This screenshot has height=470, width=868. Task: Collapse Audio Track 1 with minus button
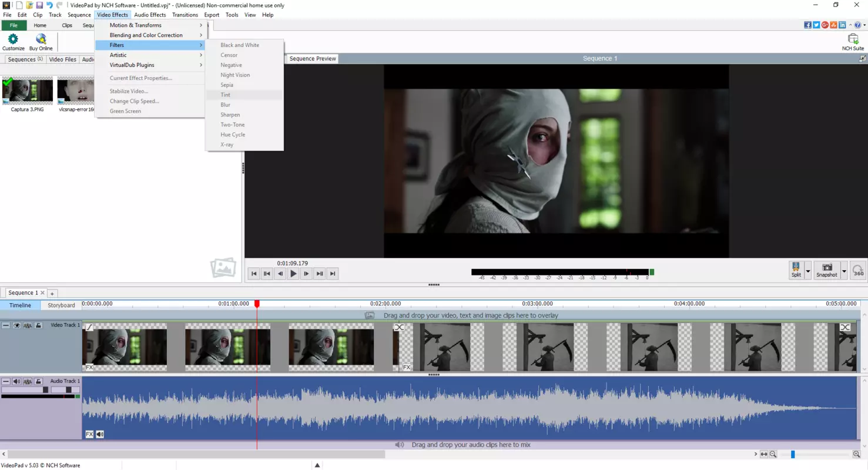[6, 381]
